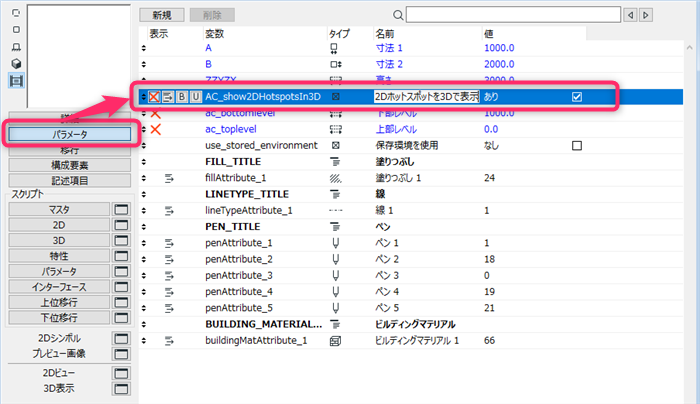700x404 pixels.
Task: Open 特性 script in separate window icon
Action: point(121,256)
